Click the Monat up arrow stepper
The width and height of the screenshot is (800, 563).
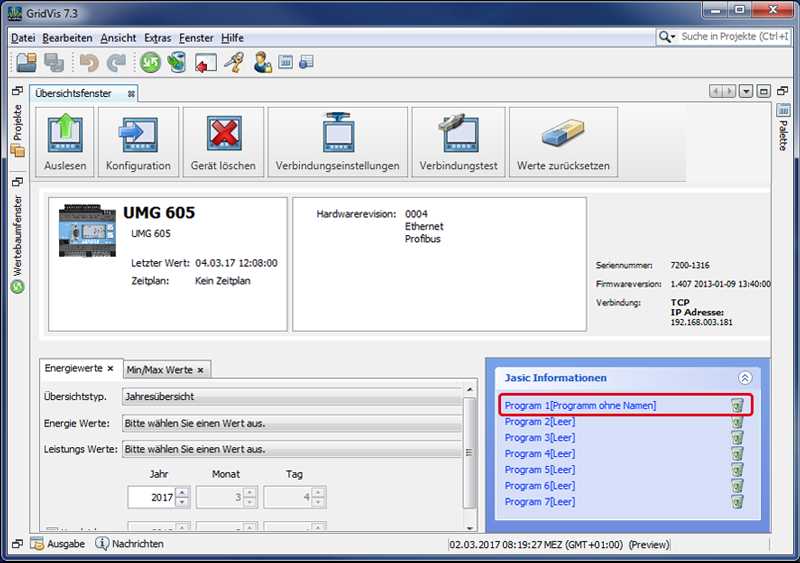click(x=249, y=493)
